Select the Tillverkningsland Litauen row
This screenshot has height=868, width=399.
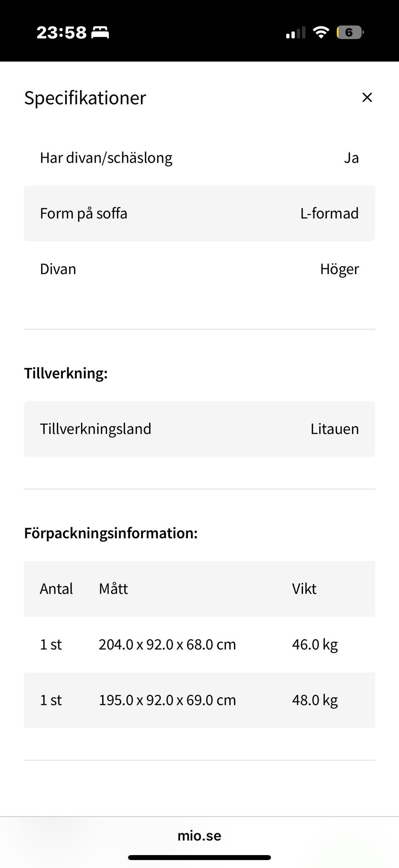pos(199,429)
